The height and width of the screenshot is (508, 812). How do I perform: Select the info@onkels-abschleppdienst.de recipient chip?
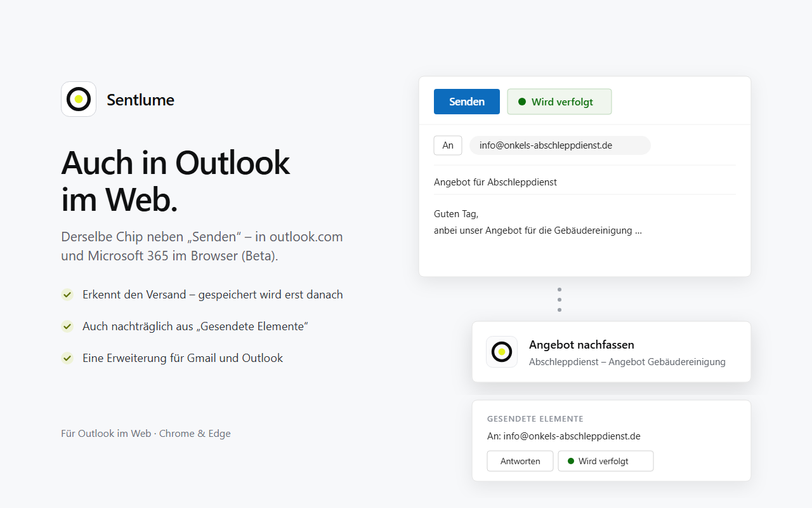(x=560, y=145)
